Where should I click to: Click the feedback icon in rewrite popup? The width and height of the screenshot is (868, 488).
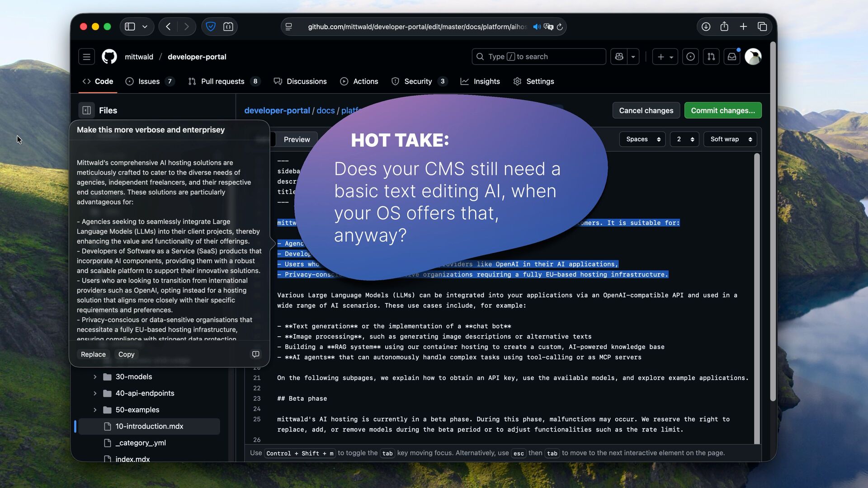pyautogui.click(x=255, y=354)
